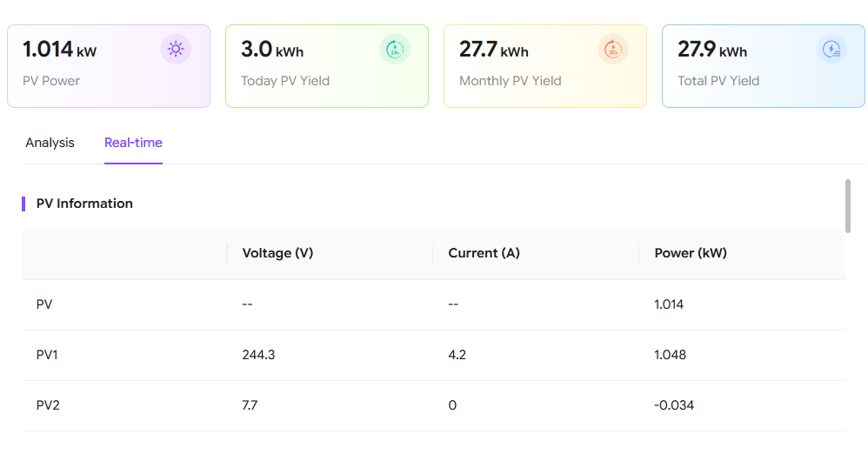Click the PV row label
The image size is (868, 454).
(x=44, y=304)
